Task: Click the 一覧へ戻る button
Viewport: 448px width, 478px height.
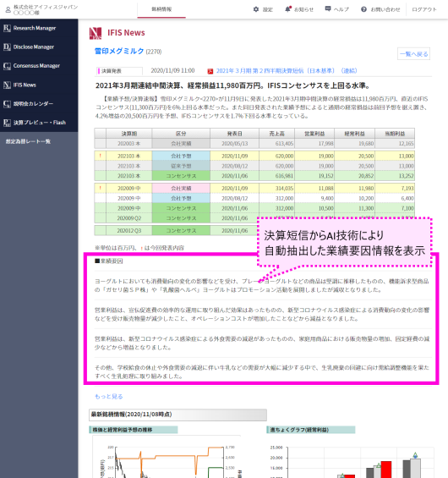Action: click(x=413, y=54)
